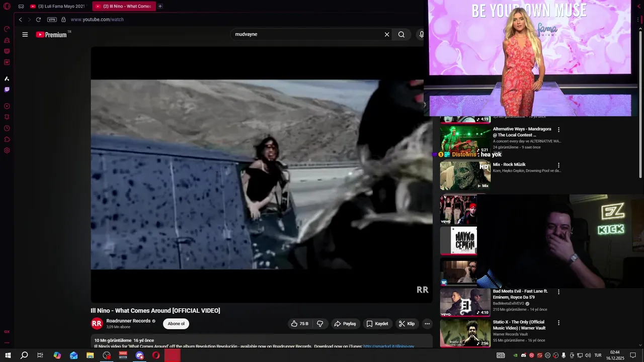Open options menu for Bad Meets Evil video
The image size is (644, 362).
[558, 292]
